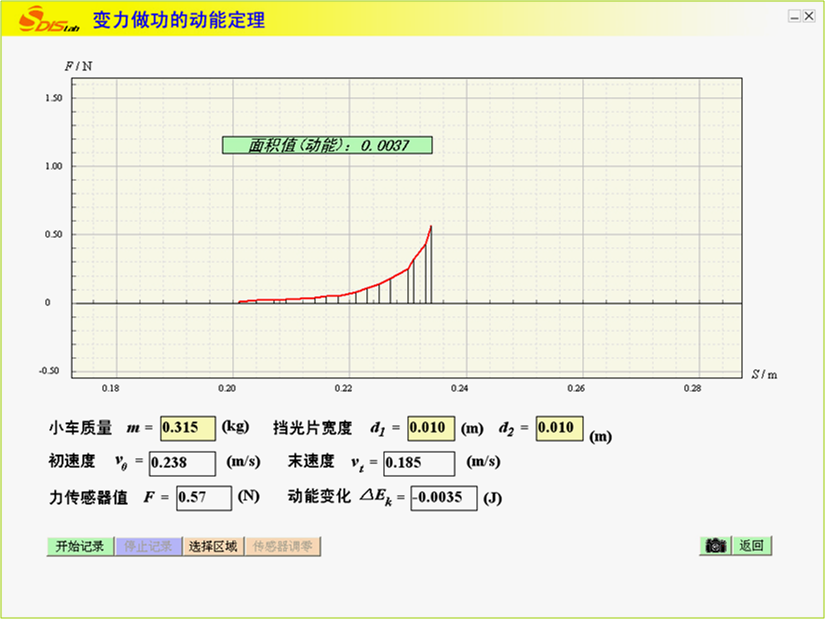Click the cart mass m input field
The width and height of the screenshot is (825, 619).
188,428
